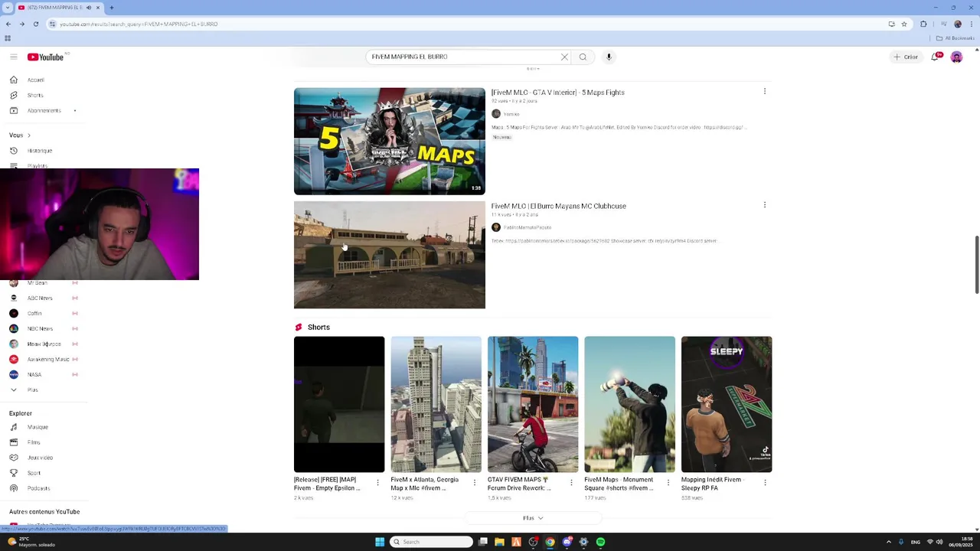The width and height of the screenshot is (980, 551).
Task: Clear the search box with X
Action: (564, 57)
